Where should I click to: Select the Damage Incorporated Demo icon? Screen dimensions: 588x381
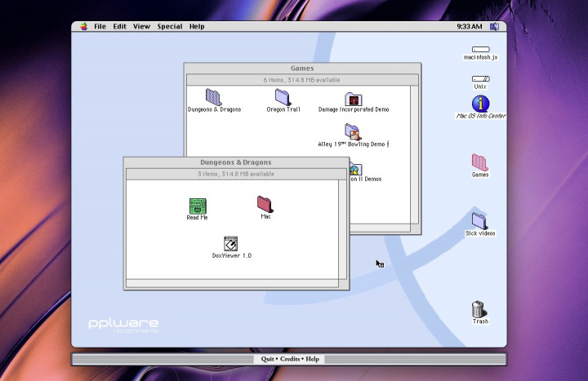[x=353, y=99]
